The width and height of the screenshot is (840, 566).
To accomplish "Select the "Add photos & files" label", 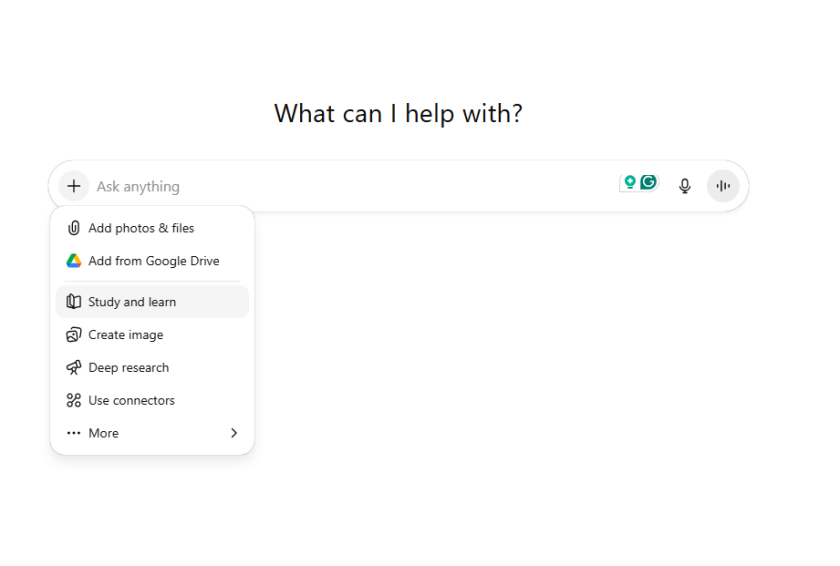I will 141,228.
